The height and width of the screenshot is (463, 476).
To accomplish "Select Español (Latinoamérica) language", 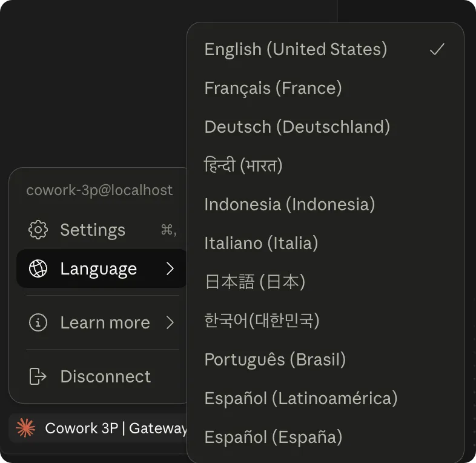I will click(301, 398).
